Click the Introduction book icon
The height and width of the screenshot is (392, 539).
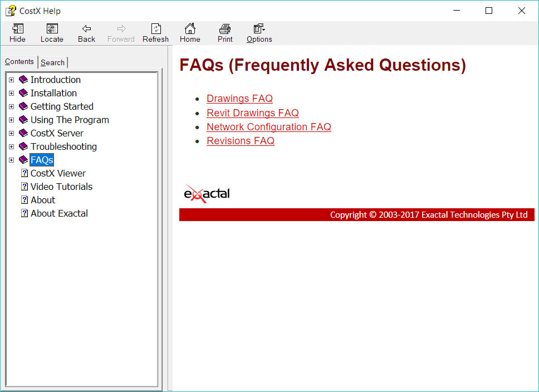tap(23, 80)
